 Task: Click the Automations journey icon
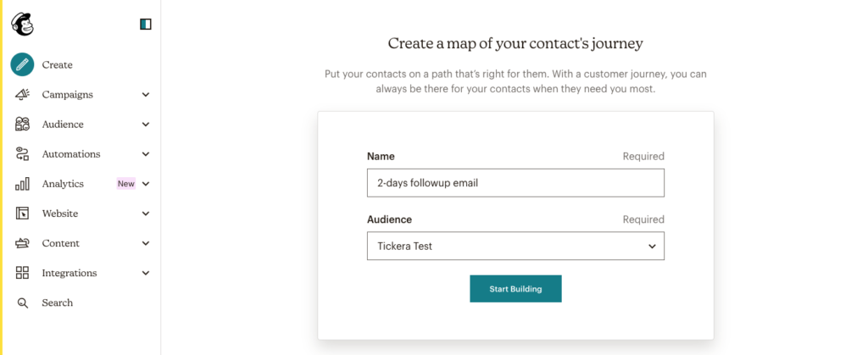[x=22, y=153]
